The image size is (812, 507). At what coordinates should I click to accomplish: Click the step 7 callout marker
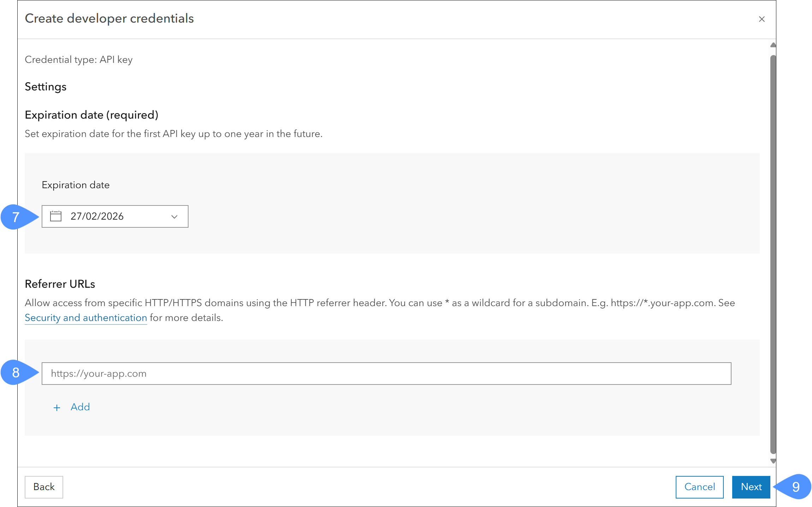pyautogui.click(x=16, y=217)
